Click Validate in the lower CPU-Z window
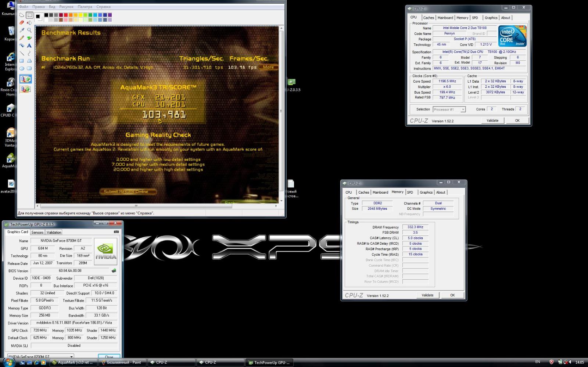Screen dimensions: 588x367 (x=427, y=295)
